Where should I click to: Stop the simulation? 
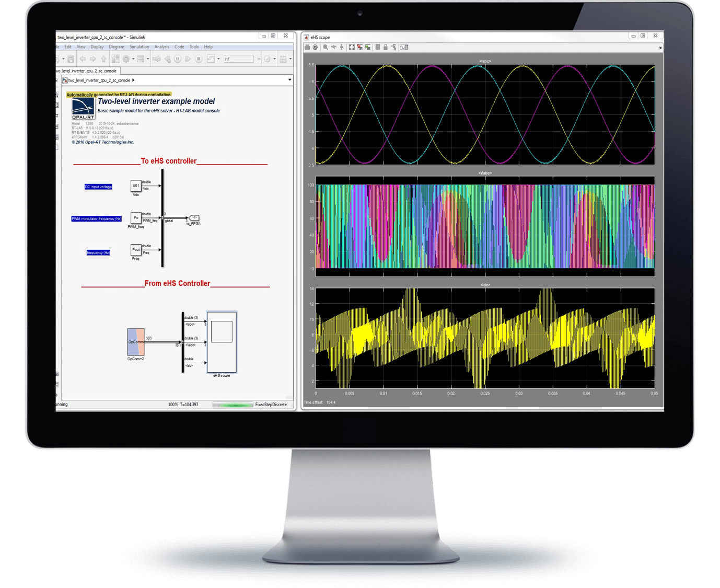tap(199, 59)
